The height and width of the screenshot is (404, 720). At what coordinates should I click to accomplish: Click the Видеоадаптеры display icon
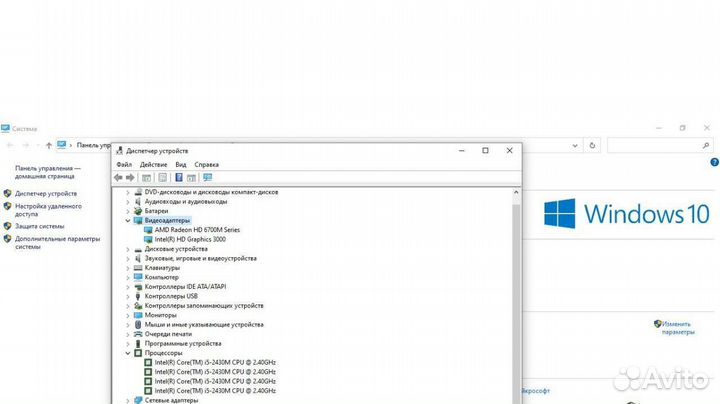pyautogui.click(x=138, y=221)
